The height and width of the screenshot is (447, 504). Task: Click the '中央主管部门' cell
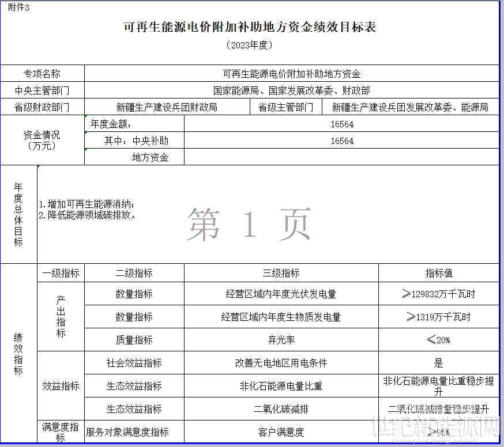(42, 90)
